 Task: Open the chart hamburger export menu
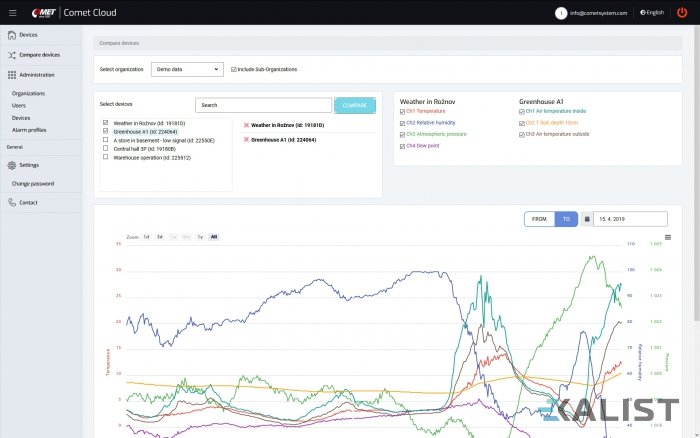point(668,237)
